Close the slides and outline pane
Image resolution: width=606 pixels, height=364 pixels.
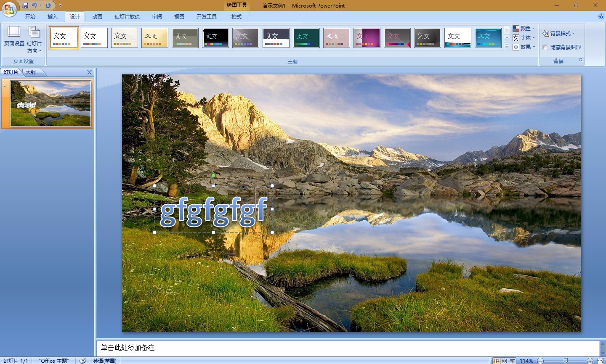click(x=89, y=72)
